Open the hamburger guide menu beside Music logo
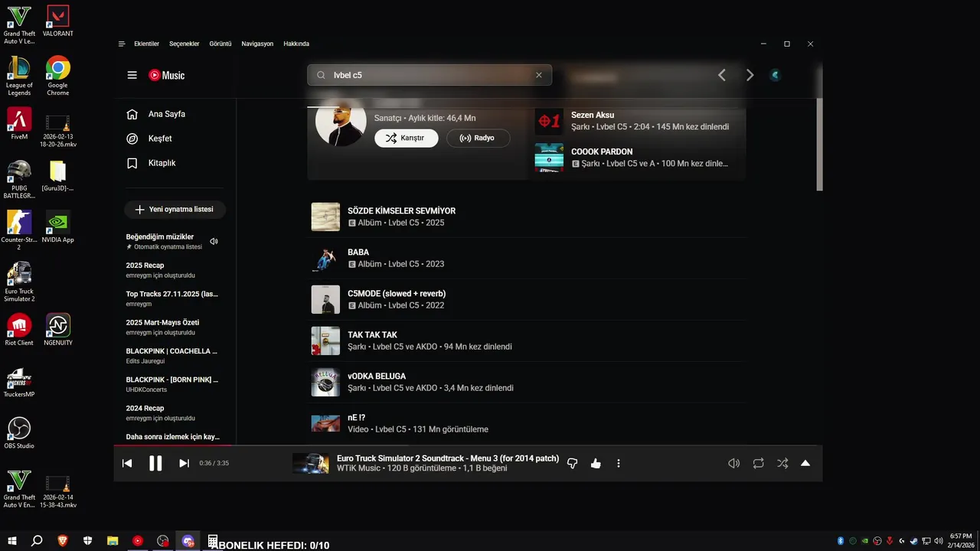980x551 pixels. 132,75
